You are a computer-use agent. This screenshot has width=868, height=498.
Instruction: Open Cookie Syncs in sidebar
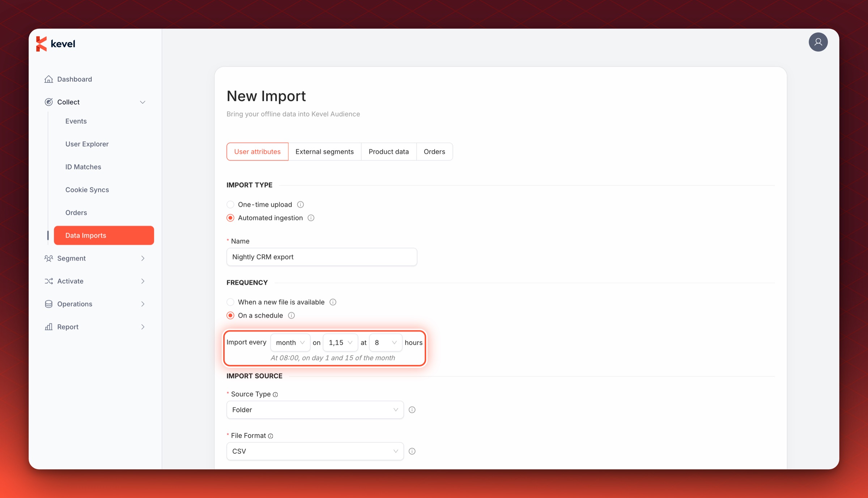87,190
